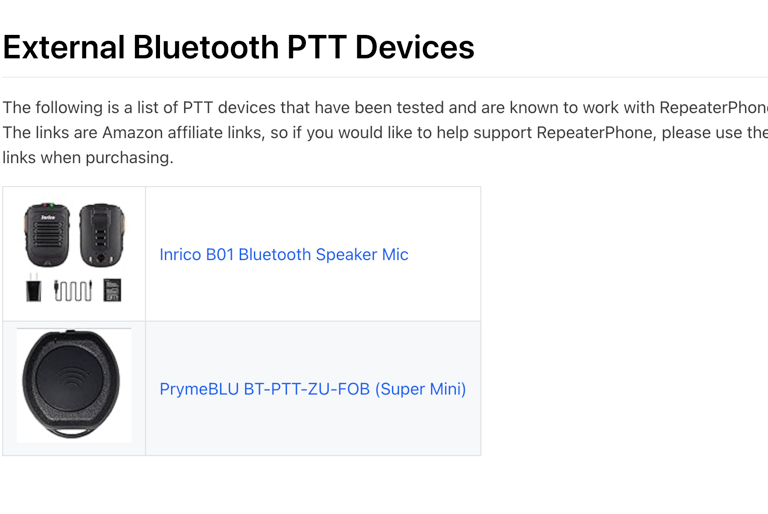This screenshot has height=514, width=768.
Task: Click the key ring loop on PrymeBLU fob
Action: pos(72,431)
